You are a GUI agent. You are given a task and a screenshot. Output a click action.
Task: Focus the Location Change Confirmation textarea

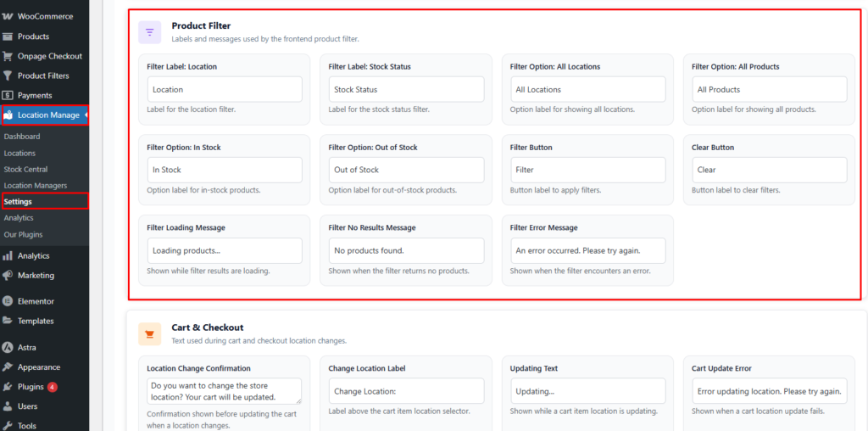coord(224,391)
